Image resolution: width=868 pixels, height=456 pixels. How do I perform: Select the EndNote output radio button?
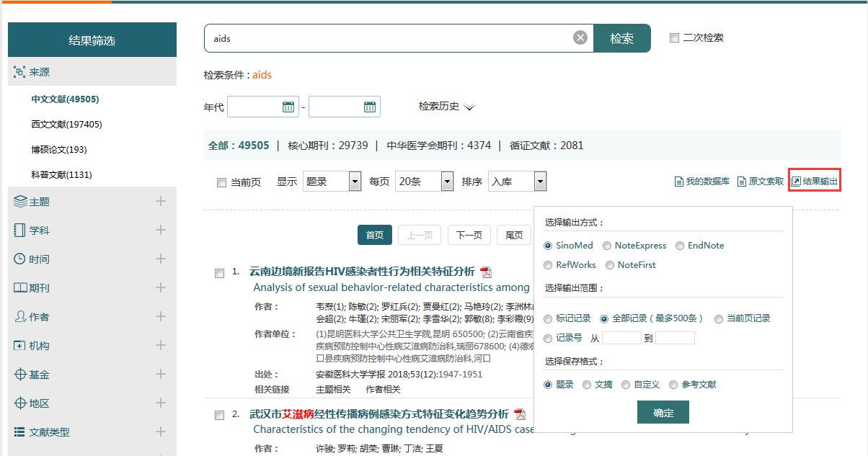(x=680, y=246)
